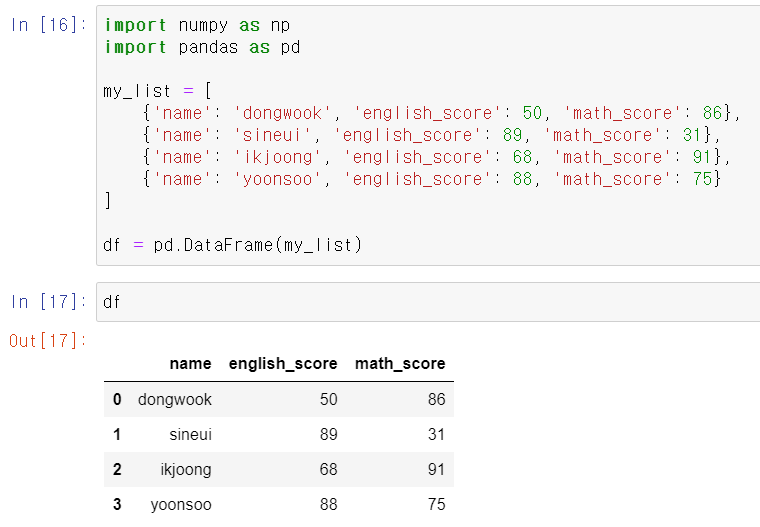This screenshot has height=527, width=760.
Task: Click the 'import pandas as pd' line
Action: pyautogui.click(x=202, y=48)
